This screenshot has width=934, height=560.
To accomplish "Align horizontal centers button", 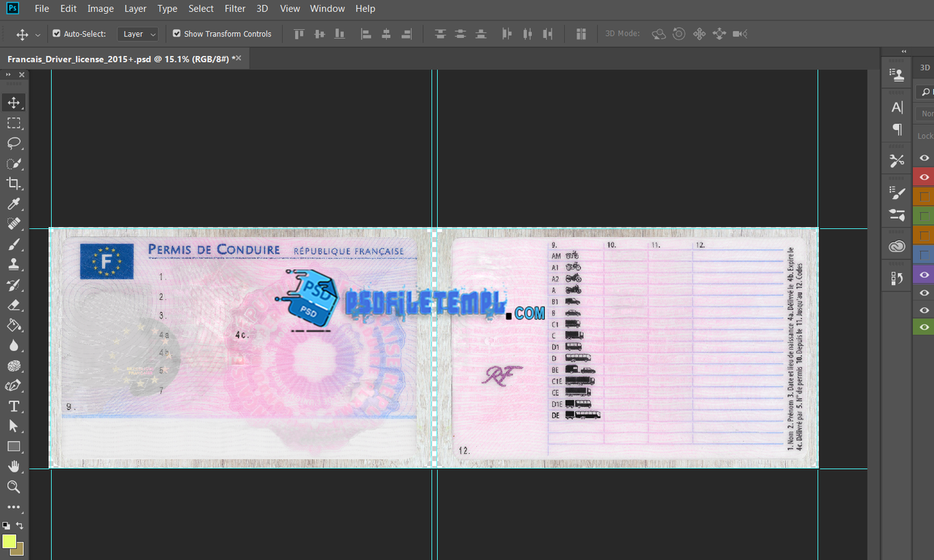I will tap(386, 34).
